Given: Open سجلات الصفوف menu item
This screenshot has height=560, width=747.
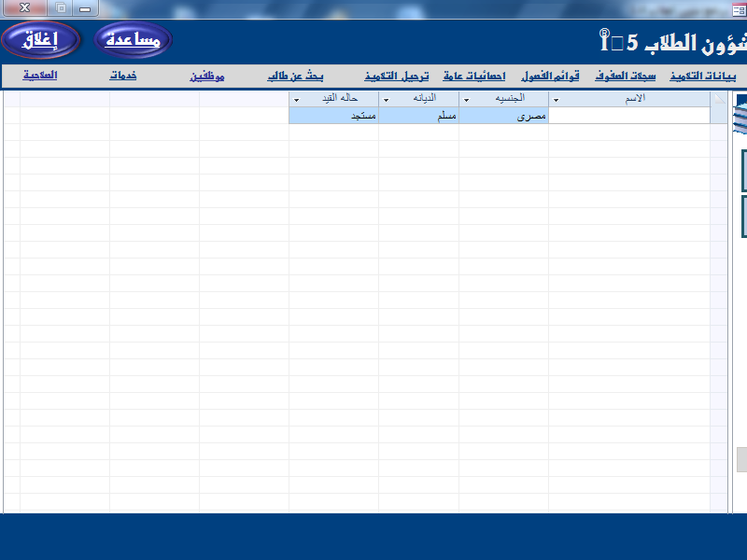Looking at the screenshot, I should click(x=626, y=76).
